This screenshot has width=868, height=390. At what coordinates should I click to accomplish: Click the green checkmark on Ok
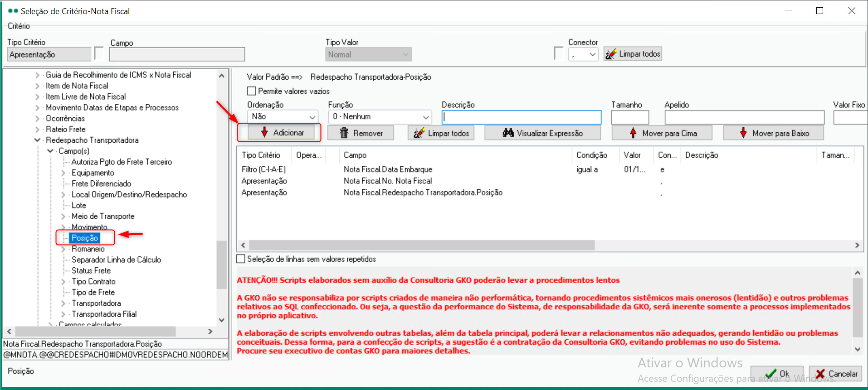click(x=770, y=374)
